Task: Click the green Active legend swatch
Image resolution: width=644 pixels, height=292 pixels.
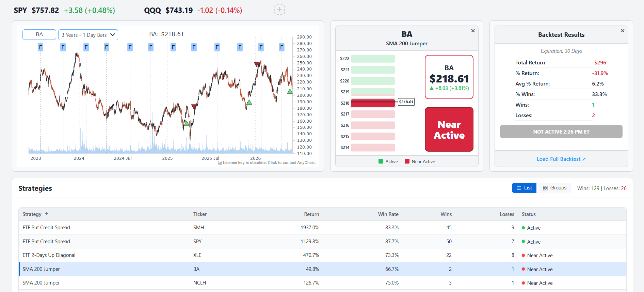Action: coord(381,162)
